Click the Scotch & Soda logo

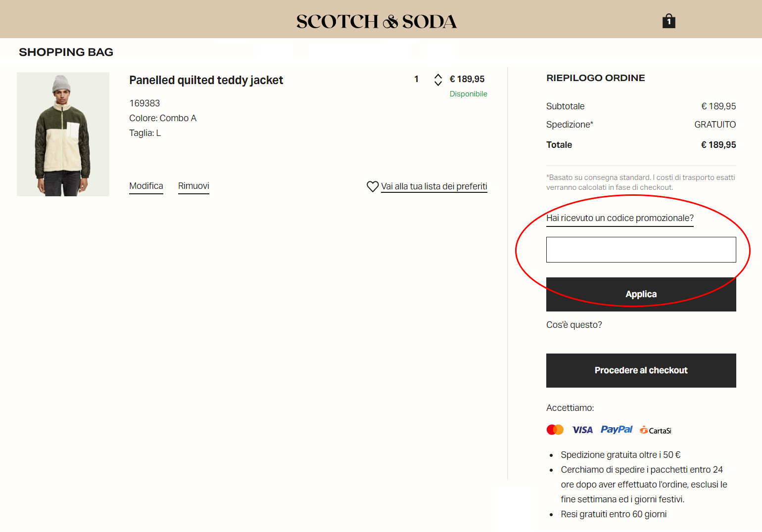(x=376, y=21)
